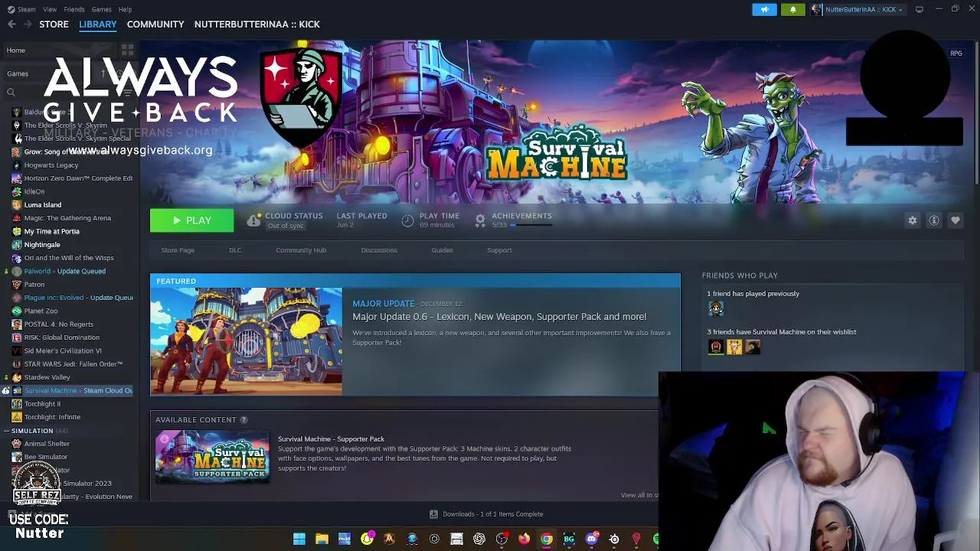Open the game info circle icon
980x551 pixels.
click(934, 220)
